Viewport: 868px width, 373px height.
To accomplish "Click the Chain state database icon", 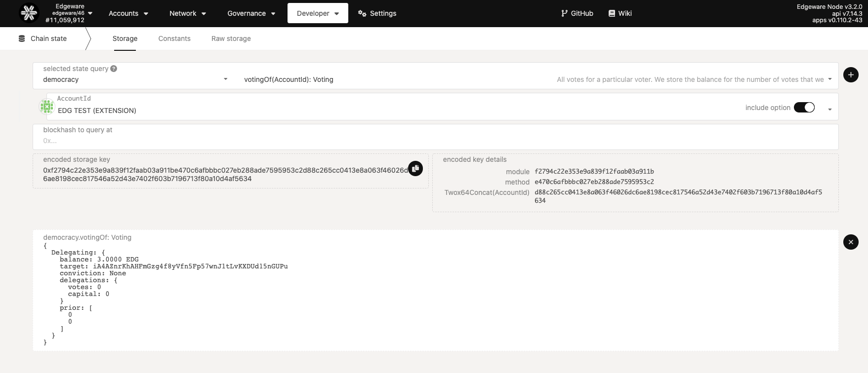I will (x=22, y=38).
